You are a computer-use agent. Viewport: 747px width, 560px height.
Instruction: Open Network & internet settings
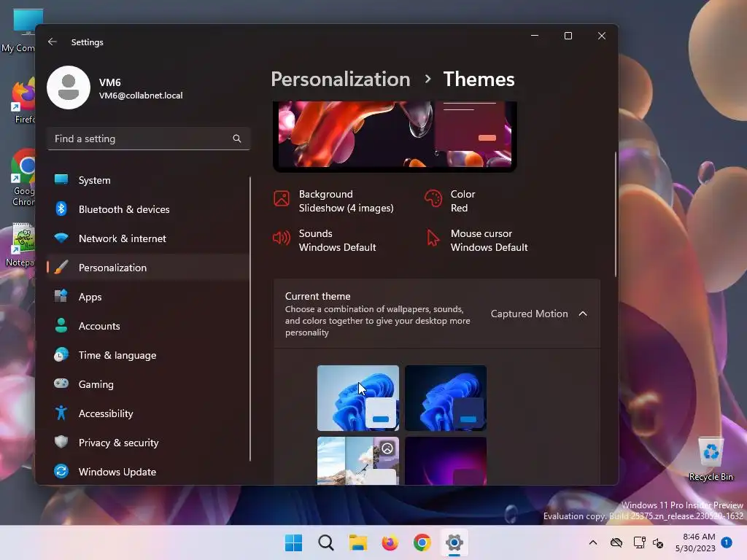pos(147,238)
